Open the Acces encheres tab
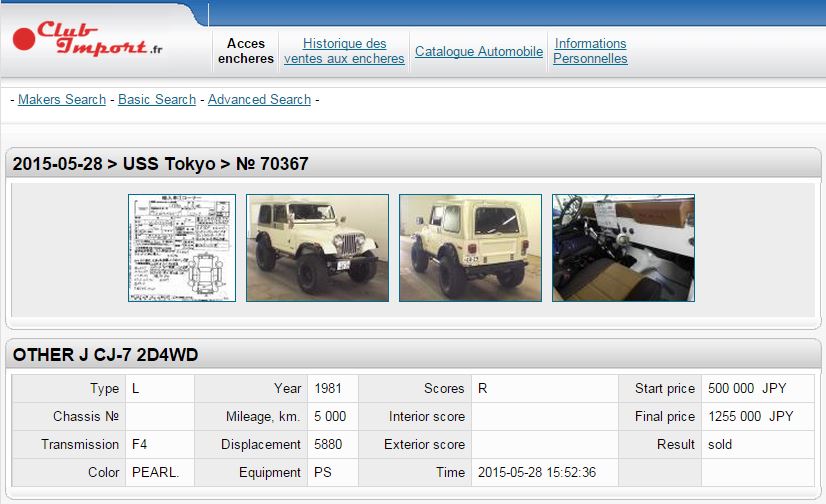 [x=246, y=51]
